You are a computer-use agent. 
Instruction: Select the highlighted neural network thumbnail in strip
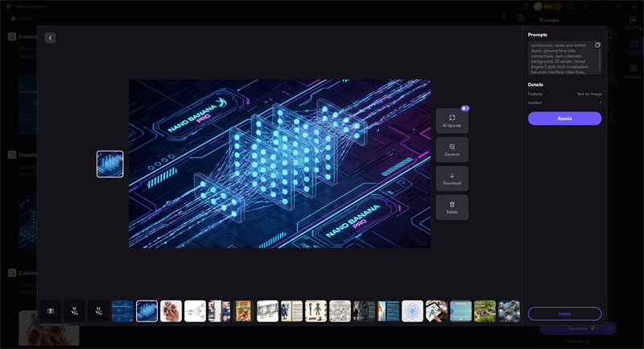click(147, 311)
